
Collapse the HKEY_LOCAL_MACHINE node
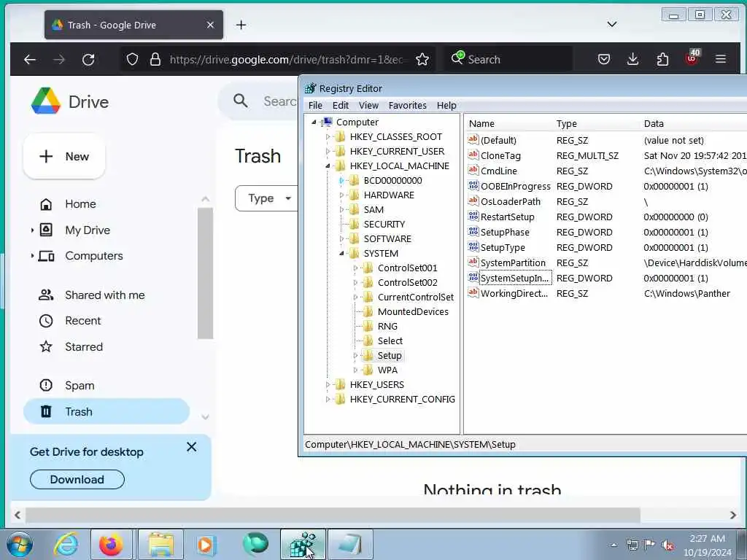(328, 166)
